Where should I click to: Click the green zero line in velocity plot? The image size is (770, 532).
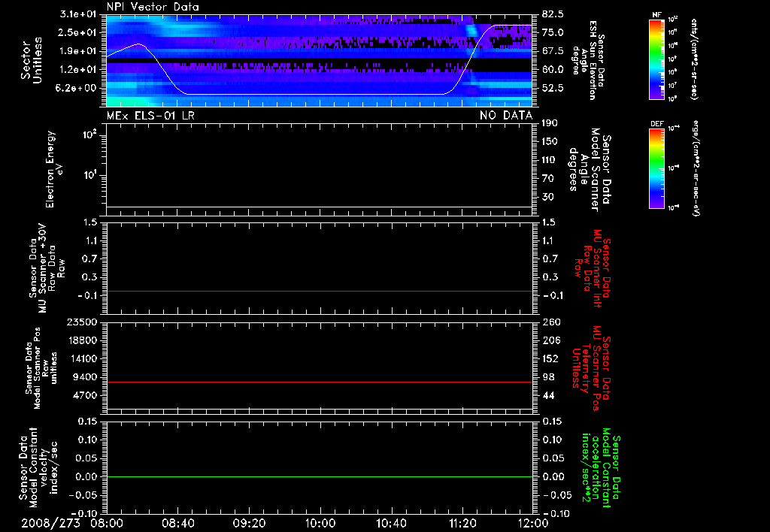[x=319, y=476]
